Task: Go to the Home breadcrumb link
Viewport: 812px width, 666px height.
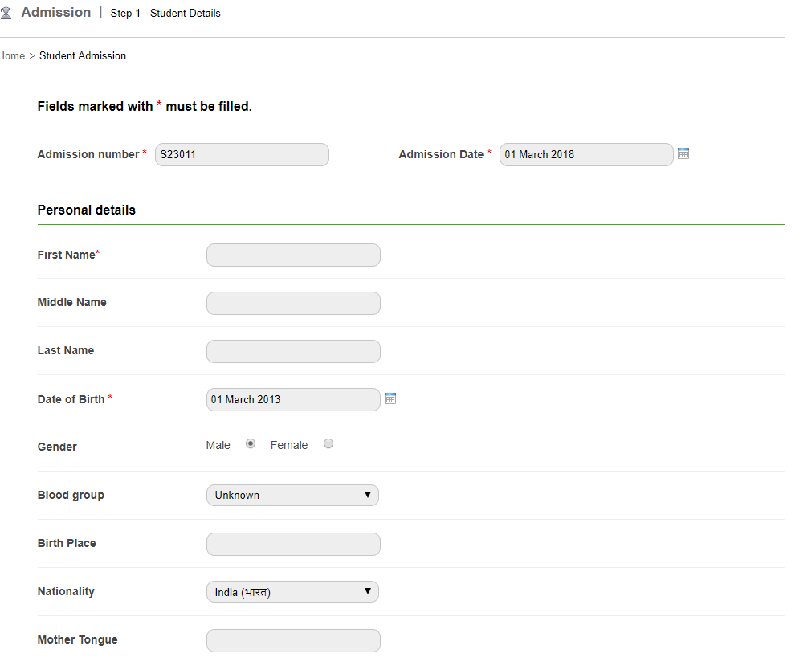Action: pyautogui.click(x=12, y=56)
